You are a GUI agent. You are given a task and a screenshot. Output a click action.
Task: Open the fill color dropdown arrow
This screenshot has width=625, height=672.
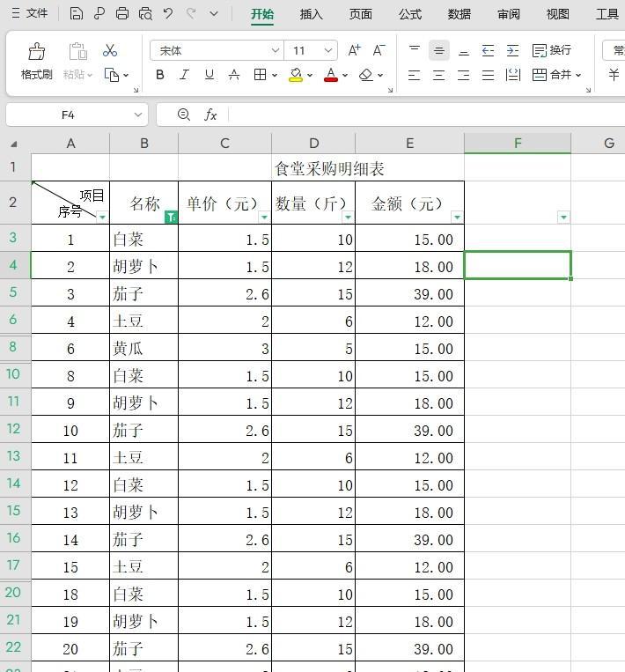(x=310, y=76)
